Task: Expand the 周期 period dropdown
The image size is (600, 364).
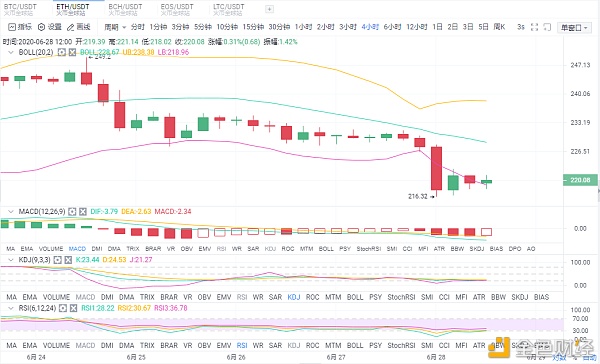Action: 115,27
